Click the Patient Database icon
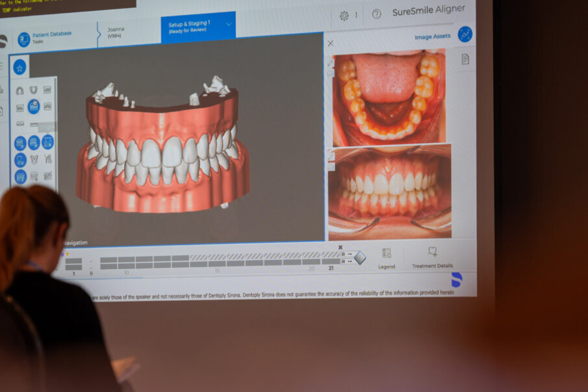Viewport: 588px width, 392px height. pyautogui.click(x=23, y=39)
